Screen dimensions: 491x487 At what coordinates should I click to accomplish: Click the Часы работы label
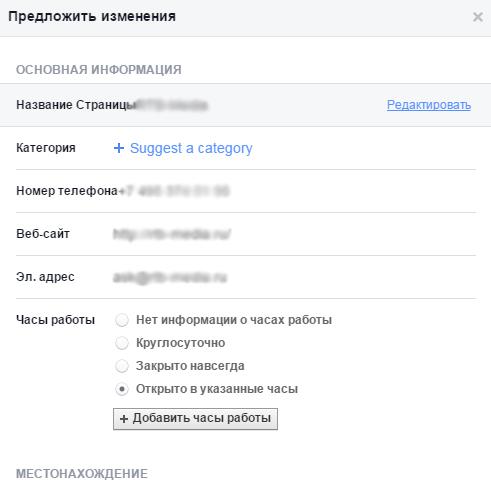coord(55,320)
